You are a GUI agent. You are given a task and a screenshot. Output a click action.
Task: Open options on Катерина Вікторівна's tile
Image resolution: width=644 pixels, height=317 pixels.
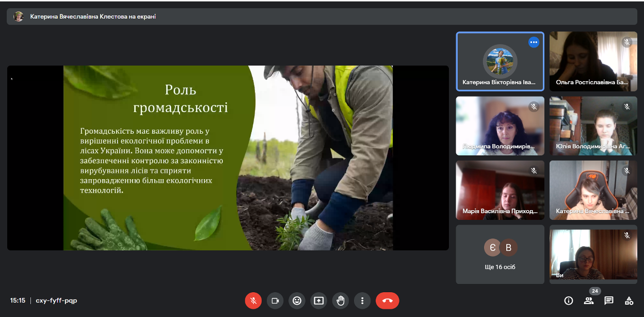(534, 42)
